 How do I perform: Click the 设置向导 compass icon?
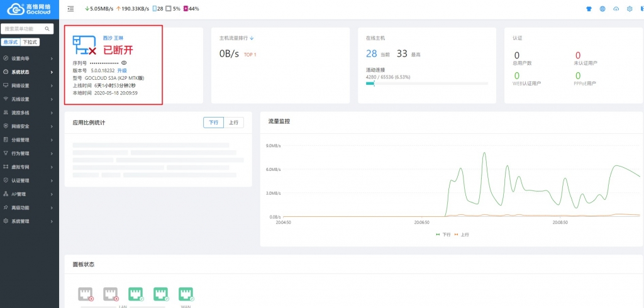click(5, 58)
